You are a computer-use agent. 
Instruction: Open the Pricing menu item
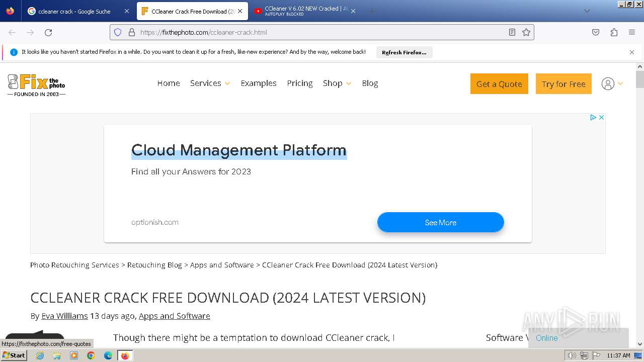(x=300, y=83)
